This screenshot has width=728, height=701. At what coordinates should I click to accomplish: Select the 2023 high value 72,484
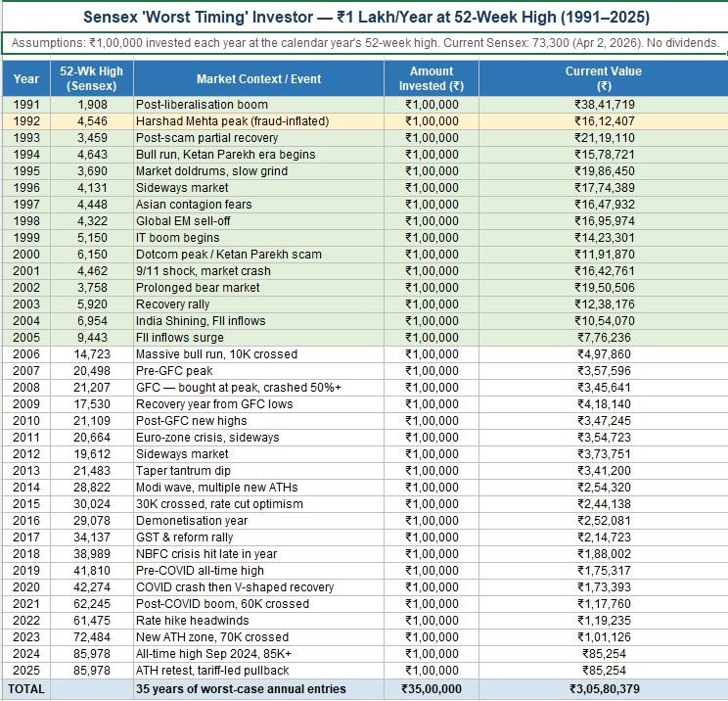click(x=91, y=637)
